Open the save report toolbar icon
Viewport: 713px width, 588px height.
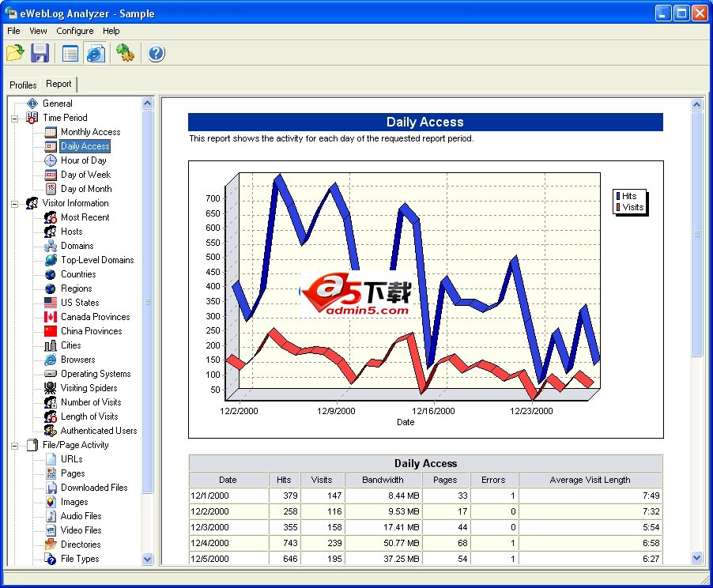(x=40, y=53)
